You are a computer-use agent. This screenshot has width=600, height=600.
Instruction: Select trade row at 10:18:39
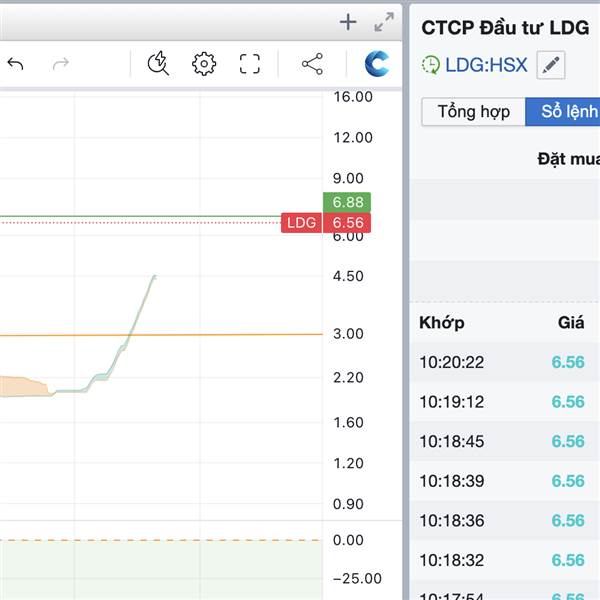click(x=505, y=481)
